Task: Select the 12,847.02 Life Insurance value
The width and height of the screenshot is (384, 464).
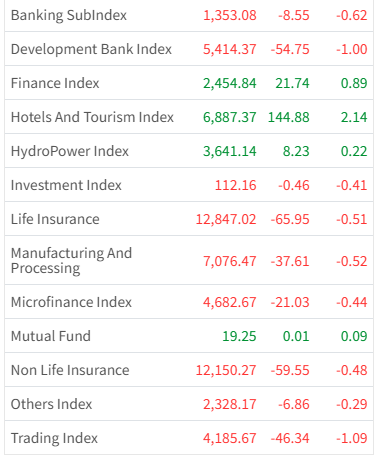Action: 226,219
